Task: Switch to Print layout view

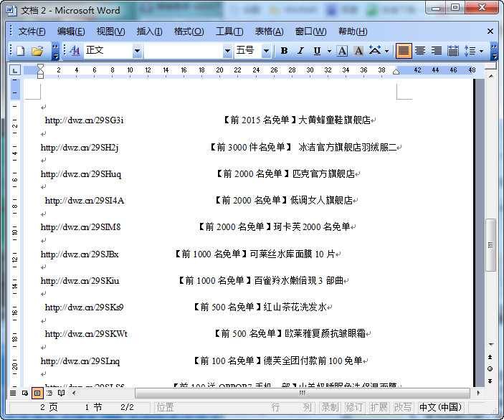Action: pos(37,393)
